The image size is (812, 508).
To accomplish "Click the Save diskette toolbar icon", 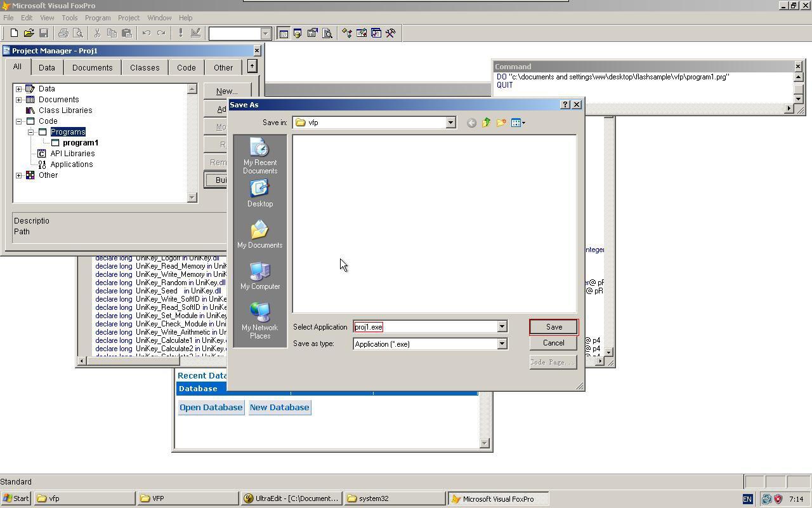I will [44, 33].
